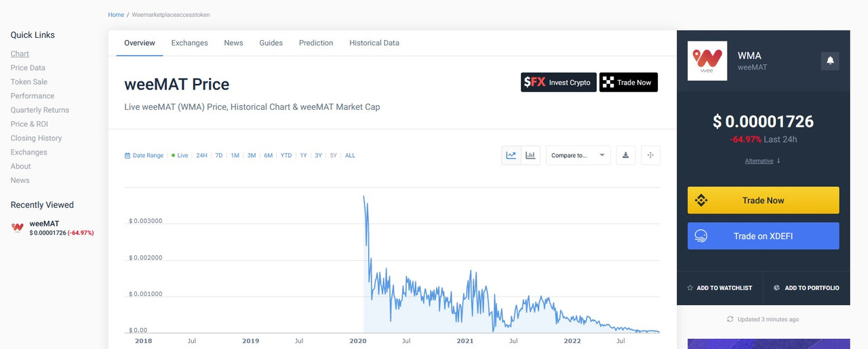The height and width of the screenshot is (349, 868).
Task: Click the calendar icon next to Date Range
Action: point(127,156)
